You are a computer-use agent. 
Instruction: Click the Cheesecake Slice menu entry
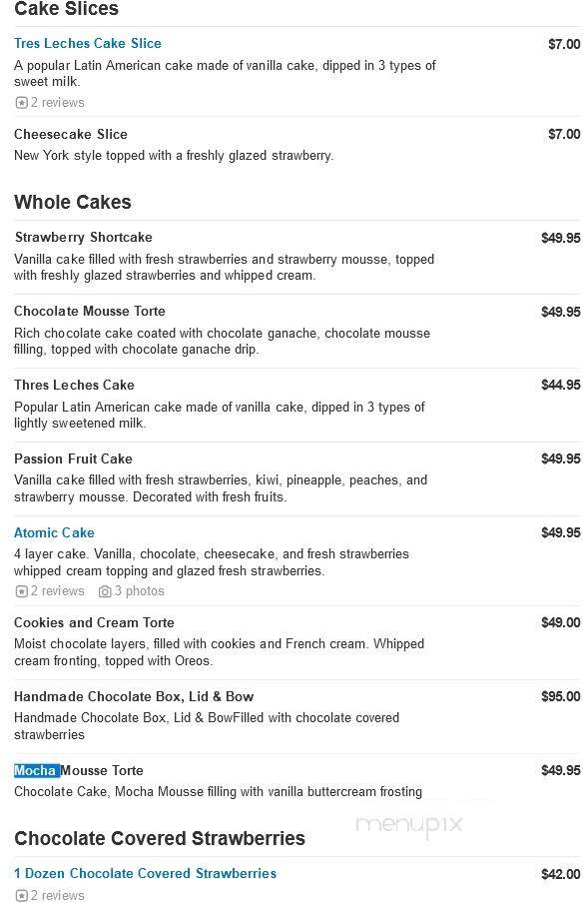(x=70, y=134)
